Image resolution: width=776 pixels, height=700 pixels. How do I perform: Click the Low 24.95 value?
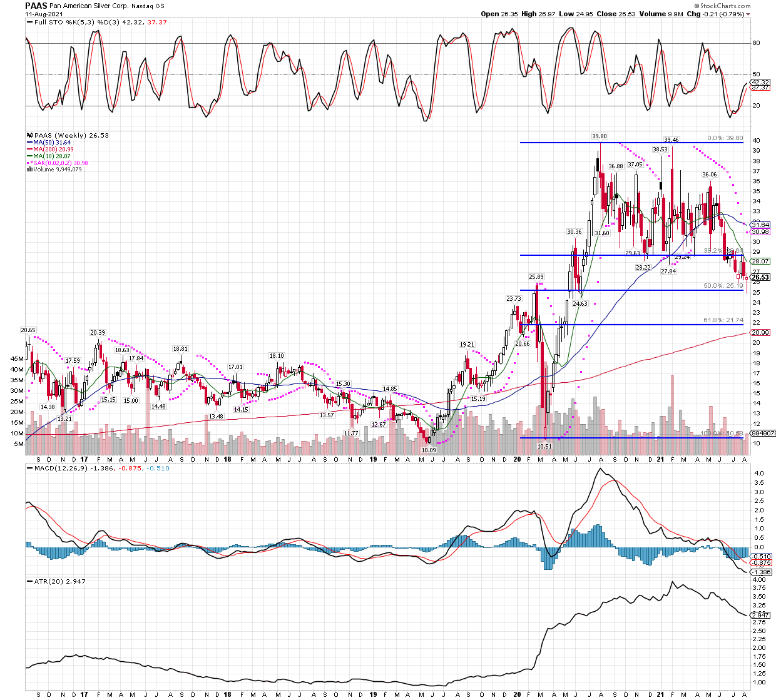[x=576, y=14]
